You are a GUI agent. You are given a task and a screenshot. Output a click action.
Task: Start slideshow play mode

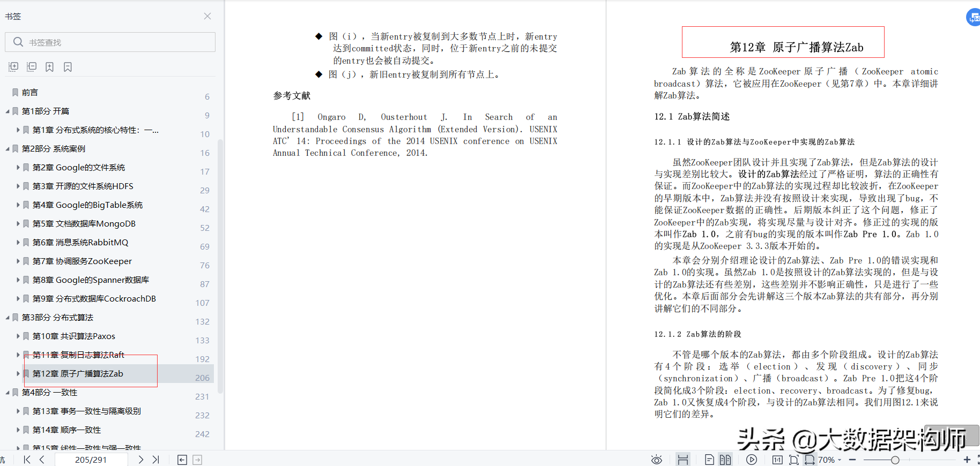(x=752, y=460)
